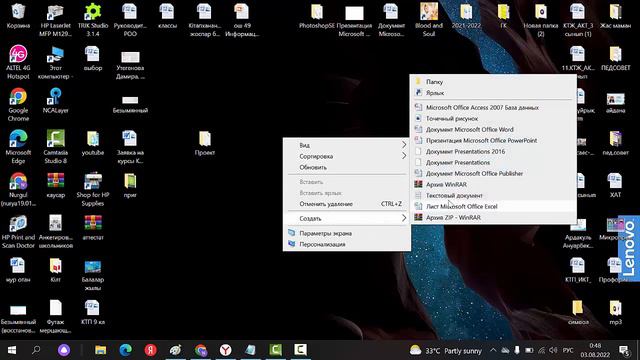The image size is (640, 360).
Task: Create new Ярлык from submenu
Action: [493, 93]
